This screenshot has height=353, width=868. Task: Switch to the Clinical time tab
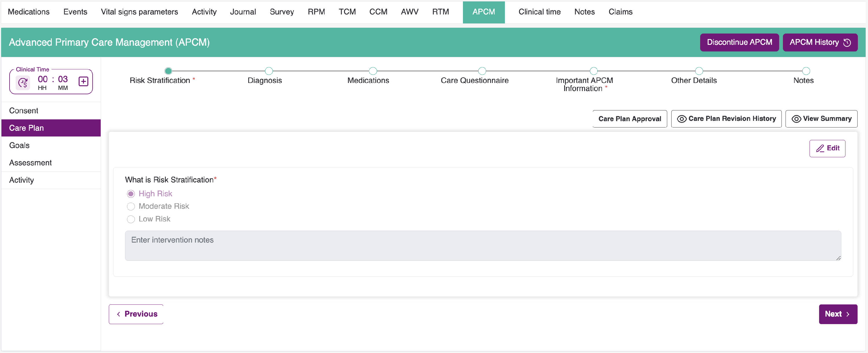click(x=539, y=12)
